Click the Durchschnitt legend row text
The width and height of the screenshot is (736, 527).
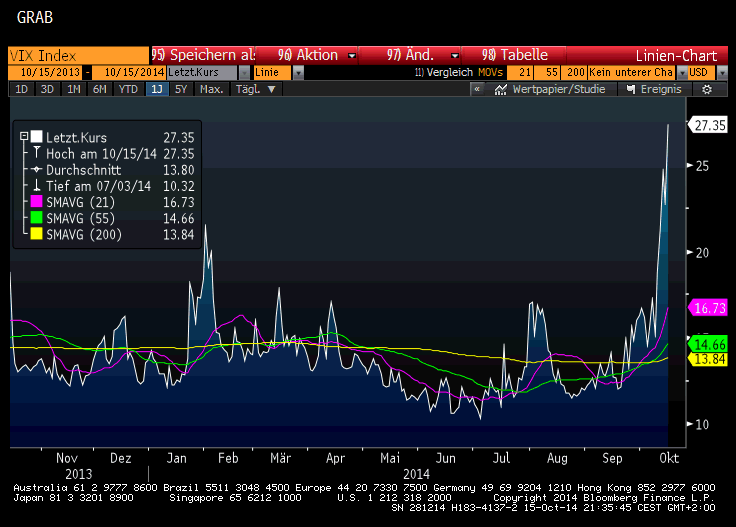(84, 170)
